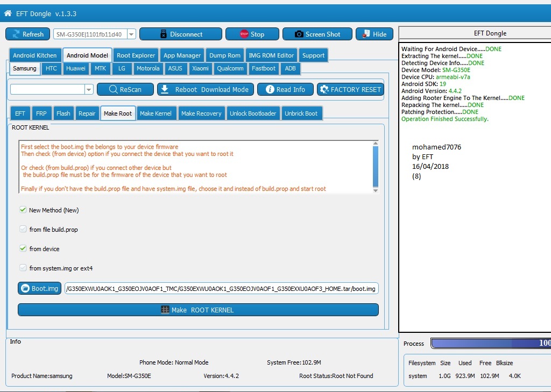551x392 pixels.
Task: Click the instructions box scroll down arrow
Action: (375, 190)
